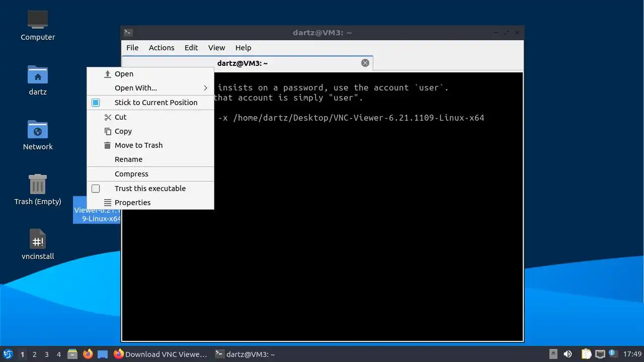
Task: Activate Download VNC Viewer Firefox taskbar entry
Action: [160, 354]
